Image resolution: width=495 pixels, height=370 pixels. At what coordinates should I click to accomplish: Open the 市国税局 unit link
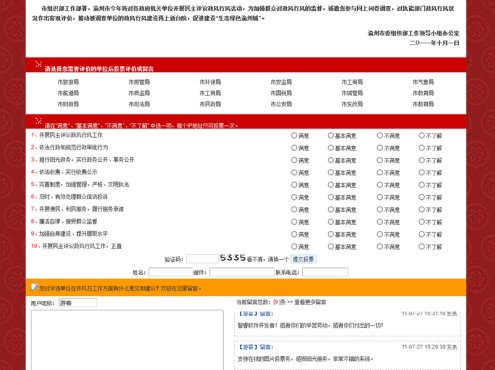pyautogui.click(x=281, y=93)
